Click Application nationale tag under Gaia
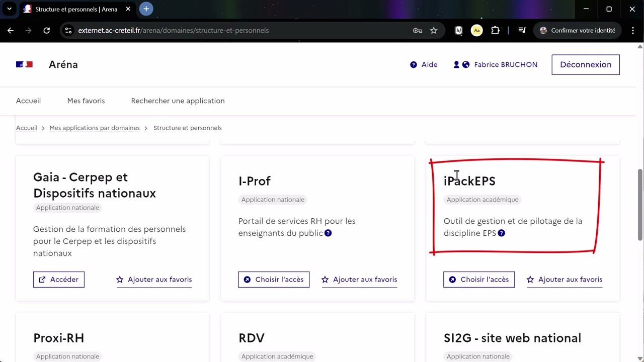The width and height of the screenshot is (644, 362). coord(67,208)
